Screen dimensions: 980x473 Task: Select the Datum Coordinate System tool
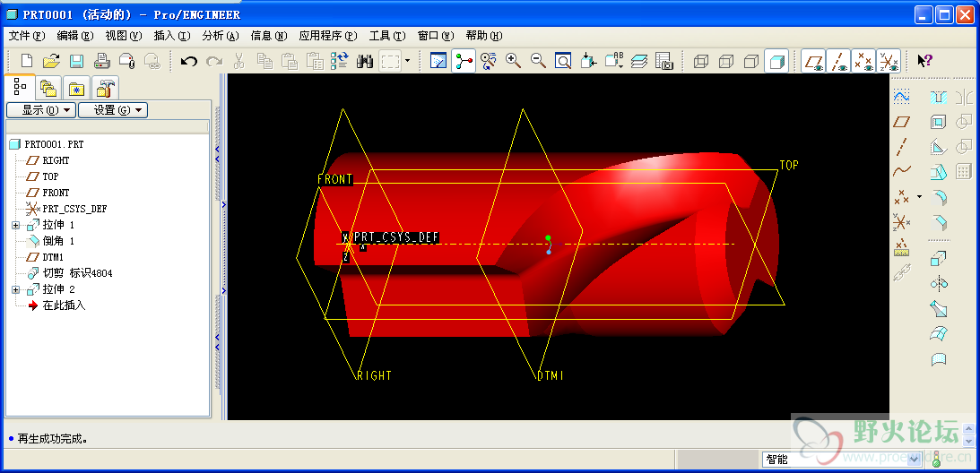(x=901, y=222)
